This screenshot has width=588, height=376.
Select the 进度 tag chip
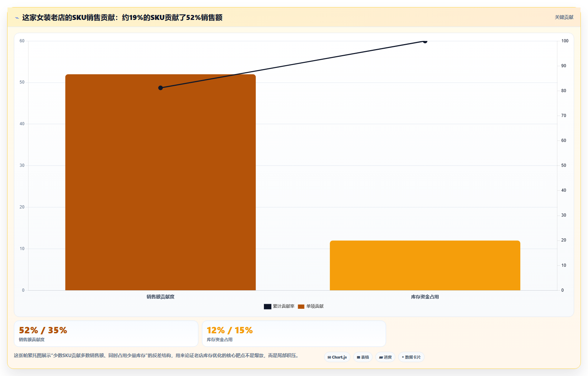pos(385,357)
